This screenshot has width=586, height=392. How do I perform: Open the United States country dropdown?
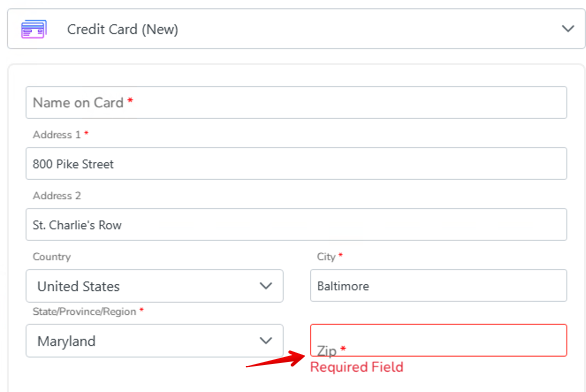pos(154,286)
